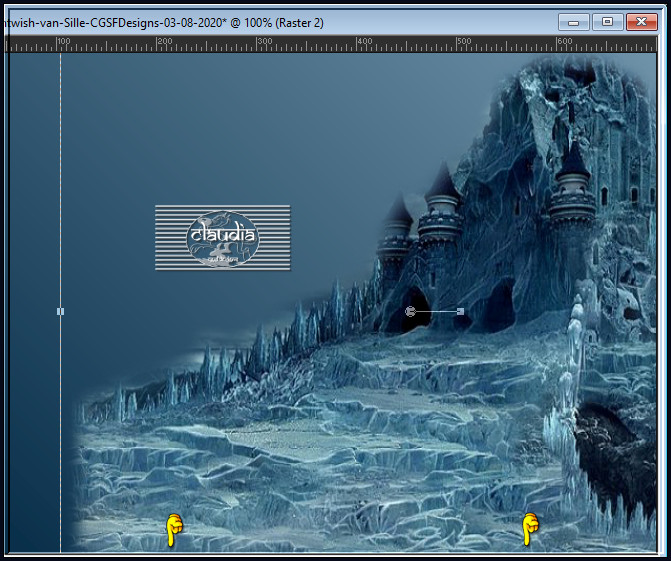Click the Claudia watermark logo image
Screen dimensions: 671x561
223,238
